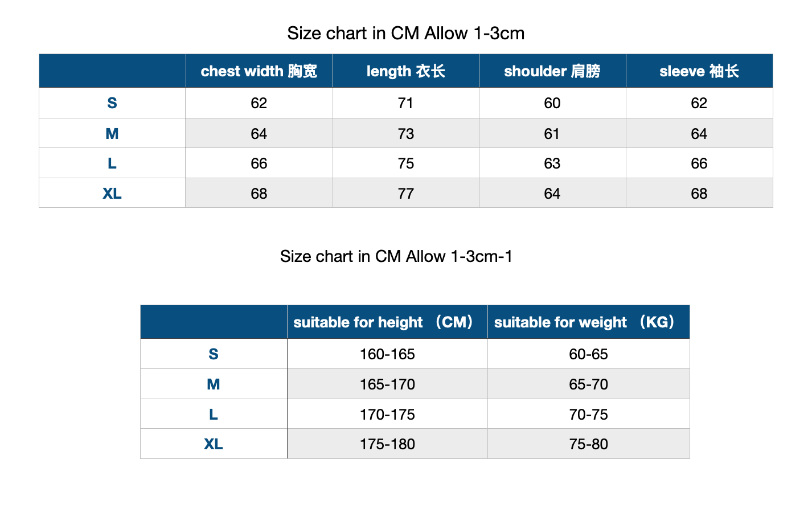The height and width of the screenshot is (525, 812).
Task: Select the S row label in first table
Action: (x=112, y=103)
